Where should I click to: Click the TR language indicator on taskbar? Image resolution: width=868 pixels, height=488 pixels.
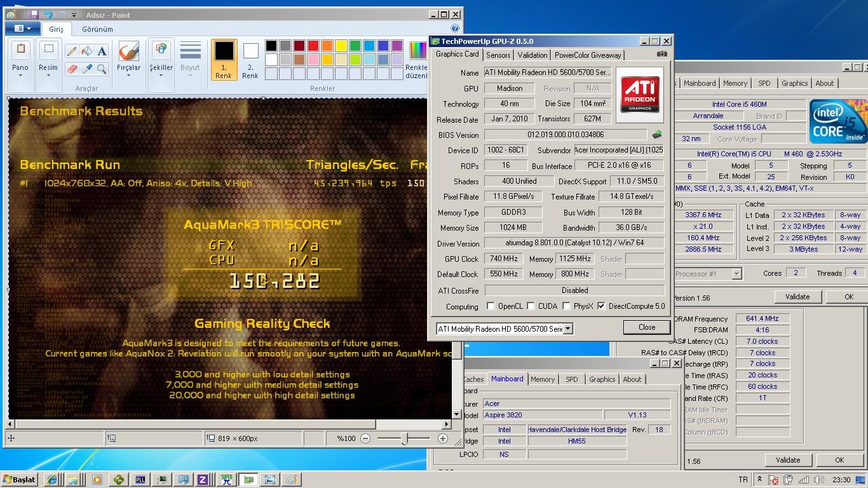(743, 480)
